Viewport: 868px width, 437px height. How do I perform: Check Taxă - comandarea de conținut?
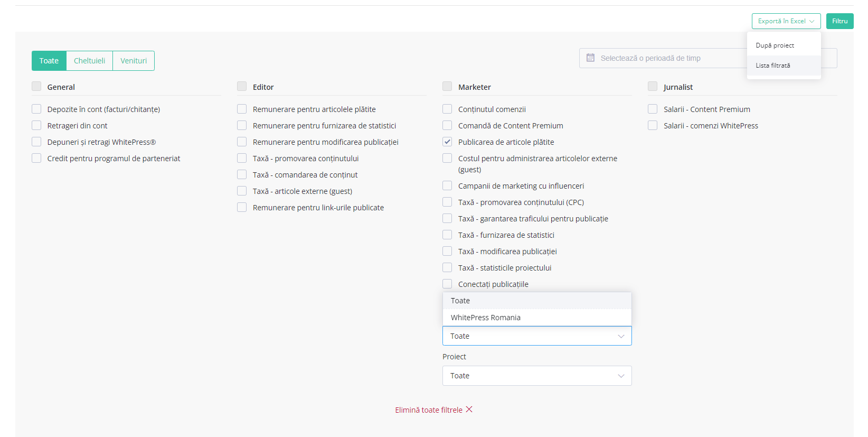coord(242,174)
